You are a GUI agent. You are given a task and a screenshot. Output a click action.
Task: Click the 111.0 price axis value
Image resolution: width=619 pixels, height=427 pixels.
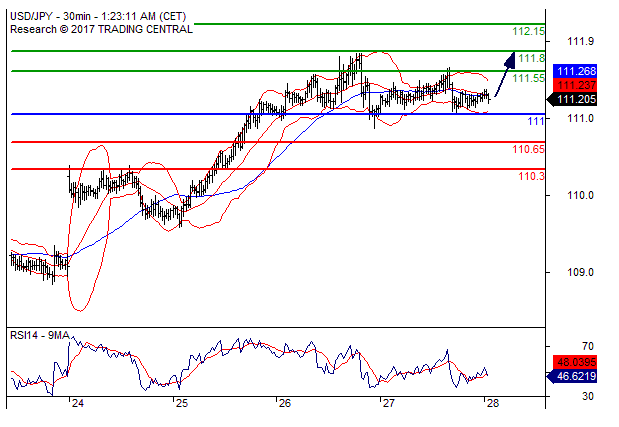(x=580, y=118)
